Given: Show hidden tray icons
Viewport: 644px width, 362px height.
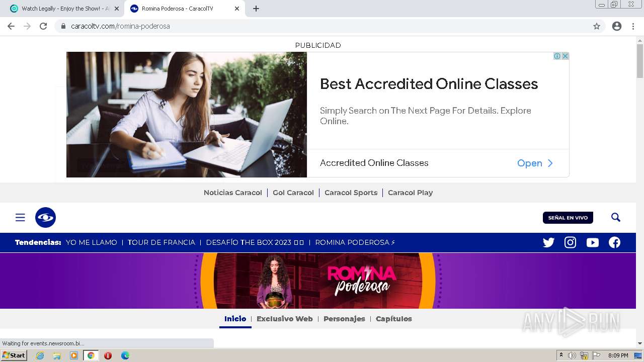Looking at the screenshot, I should (561, 355).
